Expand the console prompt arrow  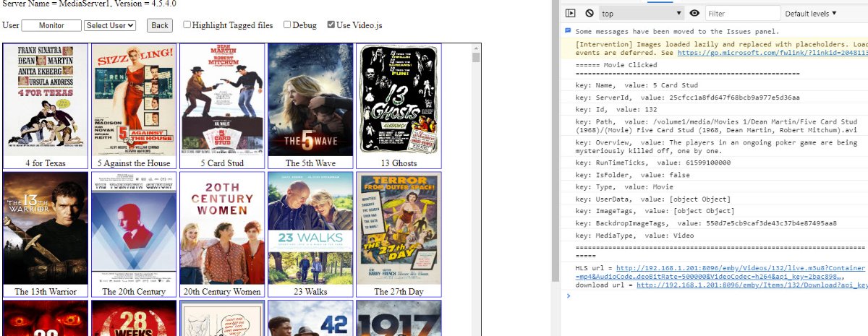569,296
